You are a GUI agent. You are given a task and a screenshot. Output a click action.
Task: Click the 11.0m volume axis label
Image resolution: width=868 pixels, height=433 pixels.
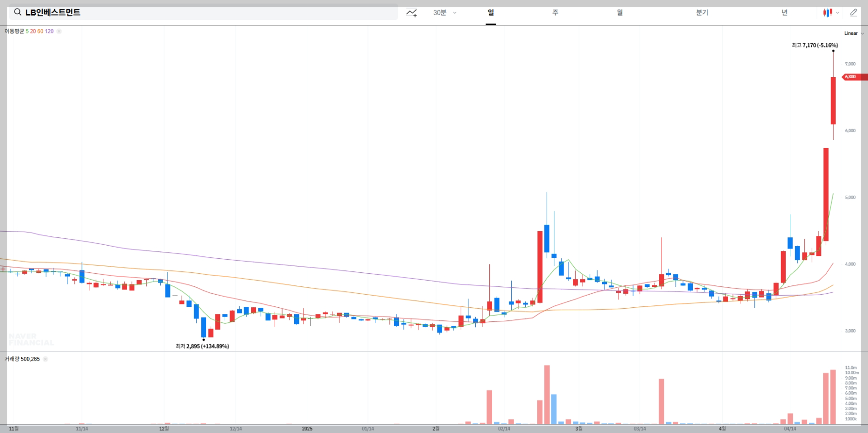tap(851, 368)
